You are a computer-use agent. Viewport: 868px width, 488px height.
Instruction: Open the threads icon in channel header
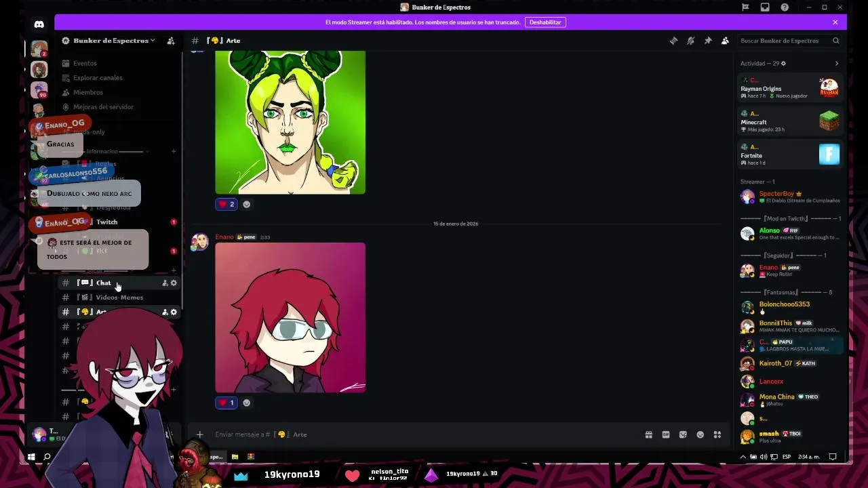click(673, 41)
